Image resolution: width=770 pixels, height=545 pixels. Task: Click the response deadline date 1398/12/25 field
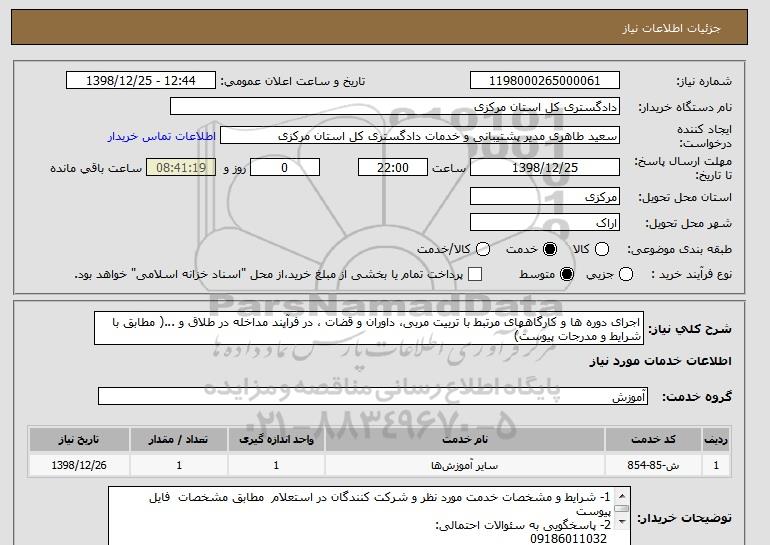click(545, 167)
